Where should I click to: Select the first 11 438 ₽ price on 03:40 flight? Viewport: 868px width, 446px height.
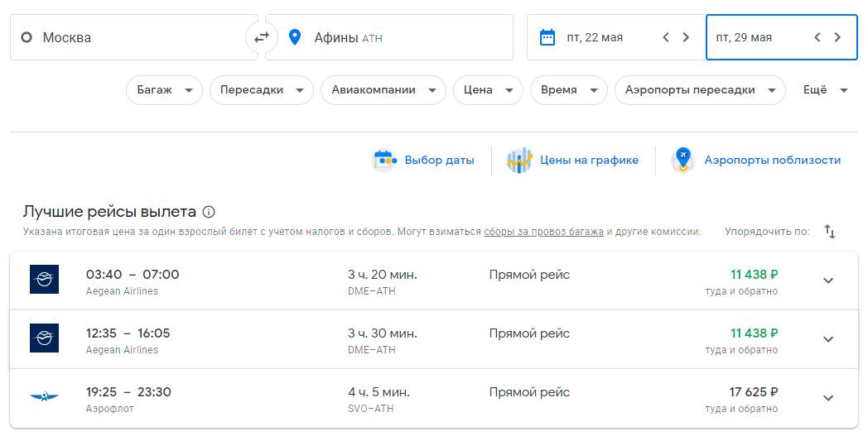click(x=754, y=275)
